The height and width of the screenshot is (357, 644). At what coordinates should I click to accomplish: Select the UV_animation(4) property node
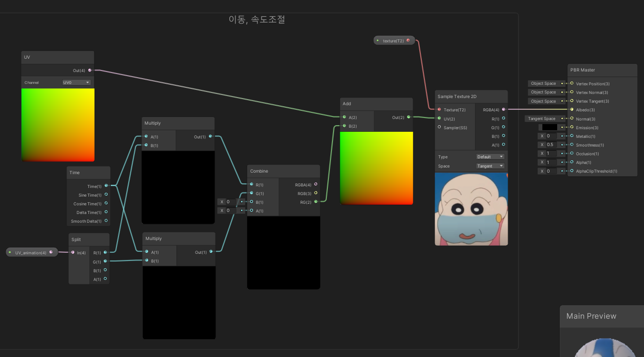(x=32, y=252)
